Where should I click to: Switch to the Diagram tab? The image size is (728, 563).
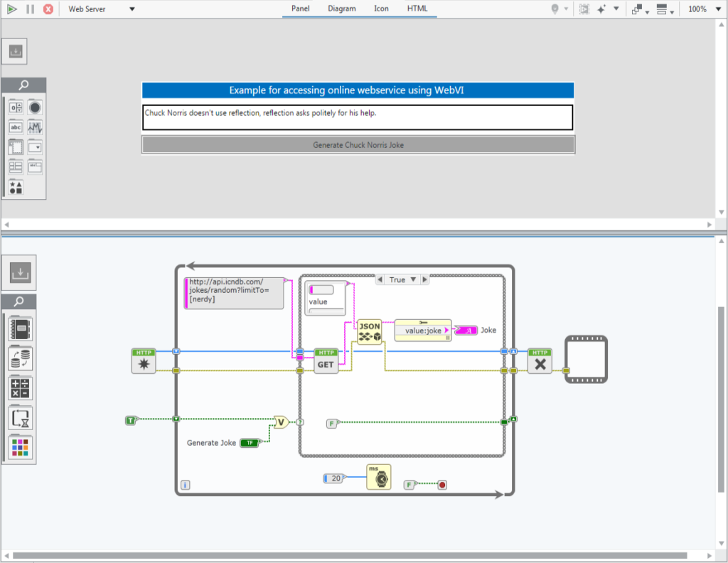tap(342, 9)
